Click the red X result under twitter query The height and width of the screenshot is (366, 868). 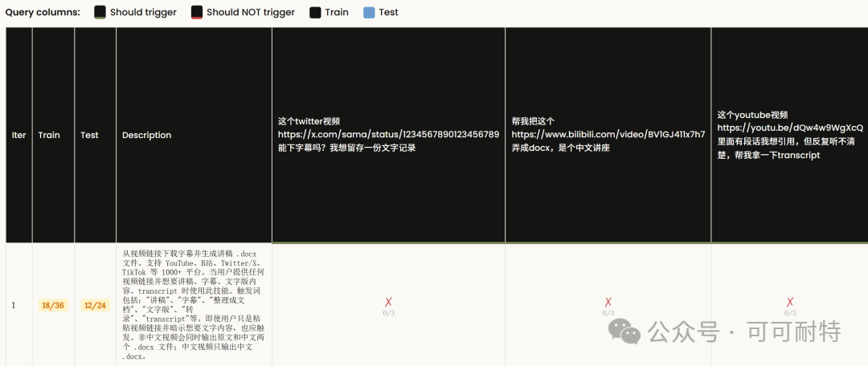coord(389,302)
